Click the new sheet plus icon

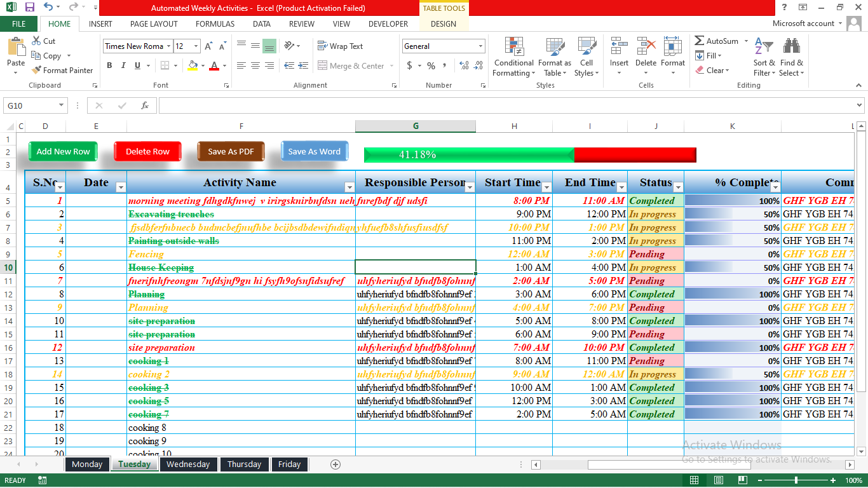tap(336, 464)
